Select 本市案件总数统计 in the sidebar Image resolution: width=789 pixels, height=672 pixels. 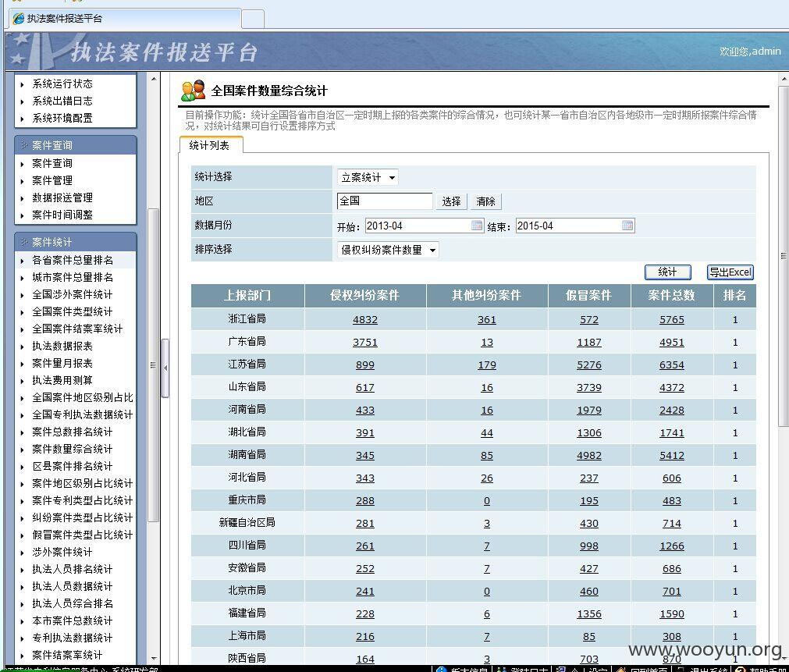(73, 620)
